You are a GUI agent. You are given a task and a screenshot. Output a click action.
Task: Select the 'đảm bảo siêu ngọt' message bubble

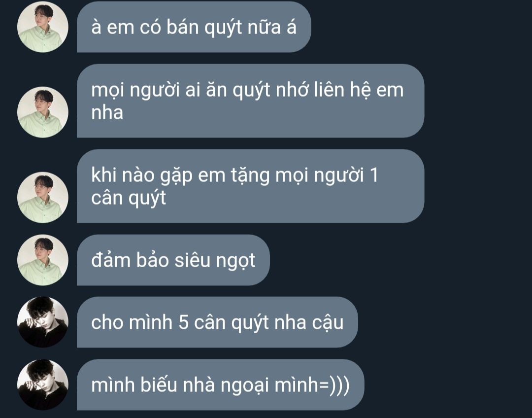point(173,260)
